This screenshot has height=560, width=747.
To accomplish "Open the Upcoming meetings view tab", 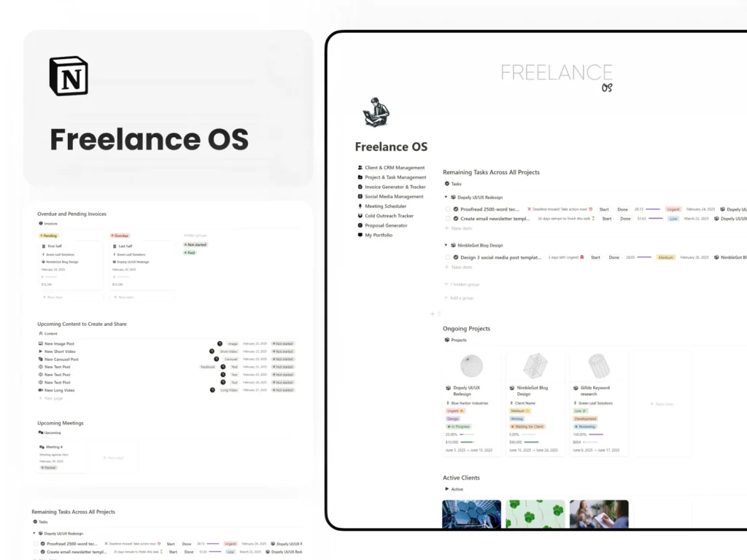I will (x=50, y=433).
